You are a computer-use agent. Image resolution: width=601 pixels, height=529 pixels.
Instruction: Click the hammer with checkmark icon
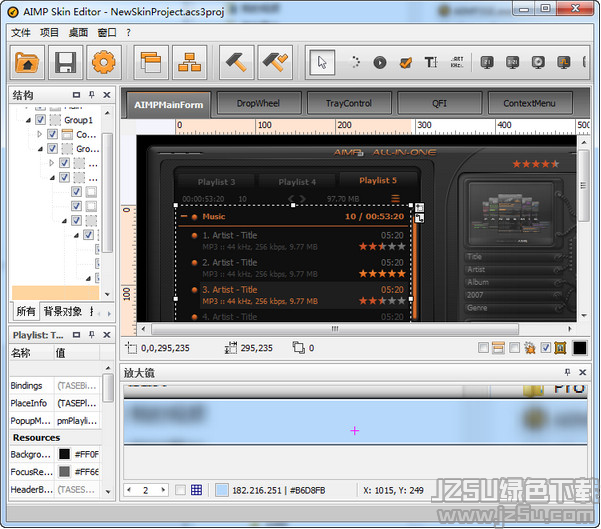(x=275, y=62)
